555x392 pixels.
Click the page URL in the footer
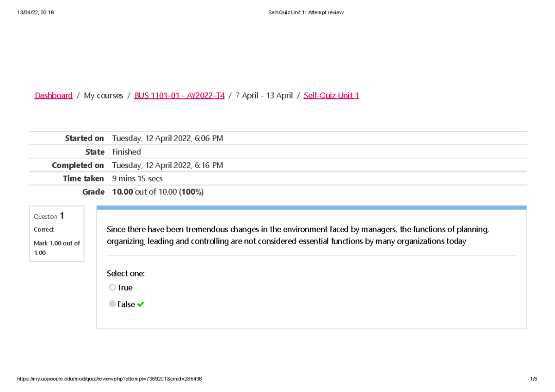pyautogui.click(x=110, y=379)
